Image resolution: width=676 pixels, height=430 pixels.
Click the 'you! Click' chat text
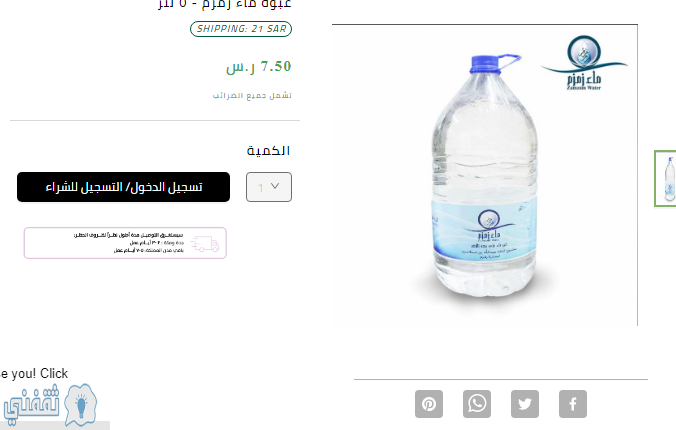pos(34,373)
